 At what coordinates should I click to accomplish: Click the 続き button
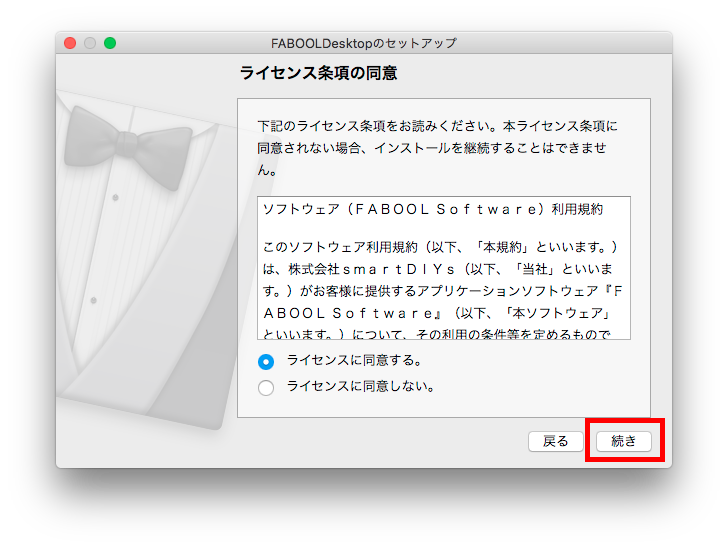coord(624,441)
